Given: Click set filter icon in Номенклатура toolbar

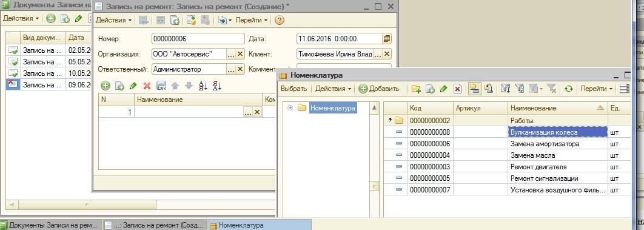Looking at the screenshot, I should coord(506,89).
